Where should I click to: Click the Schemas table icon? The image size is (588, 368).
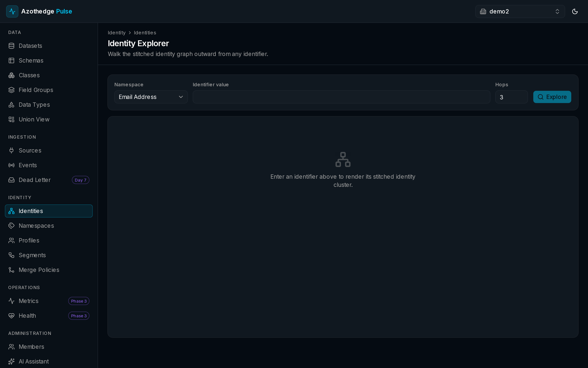tap(11, 60)
